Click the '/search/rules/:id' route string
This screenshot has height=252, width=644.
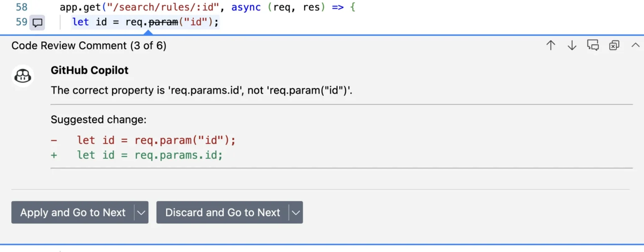pos(163,7)
